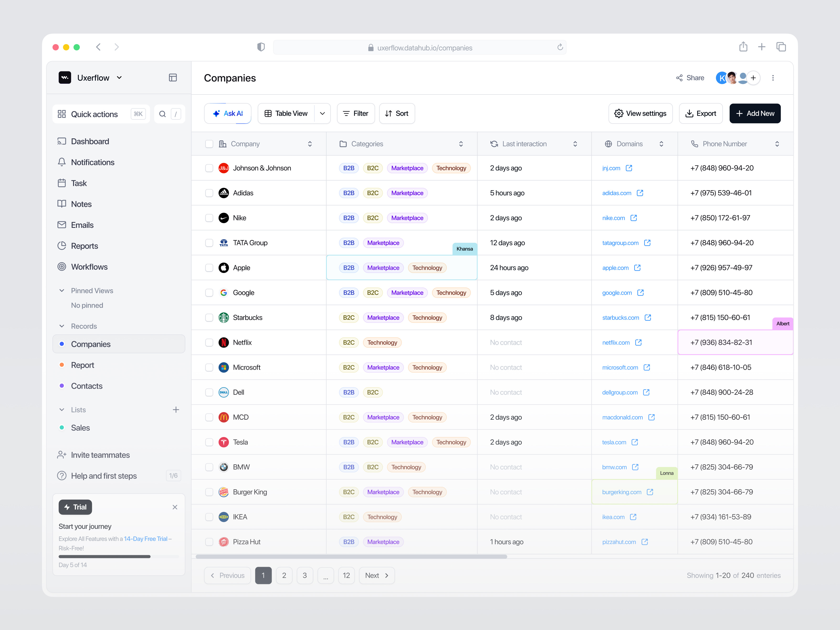Add a collaborator with the plus avatar icon
This screenshot has height=630, width=840.
pos(753,78)
